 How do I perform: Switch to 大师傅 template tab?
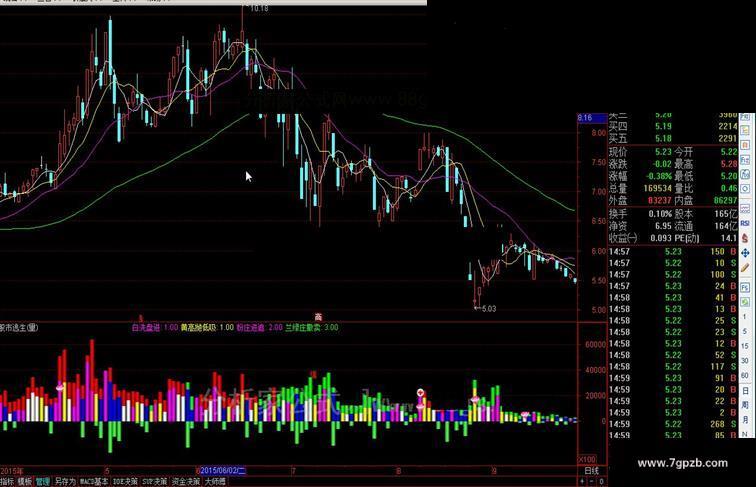coord(215,482)
